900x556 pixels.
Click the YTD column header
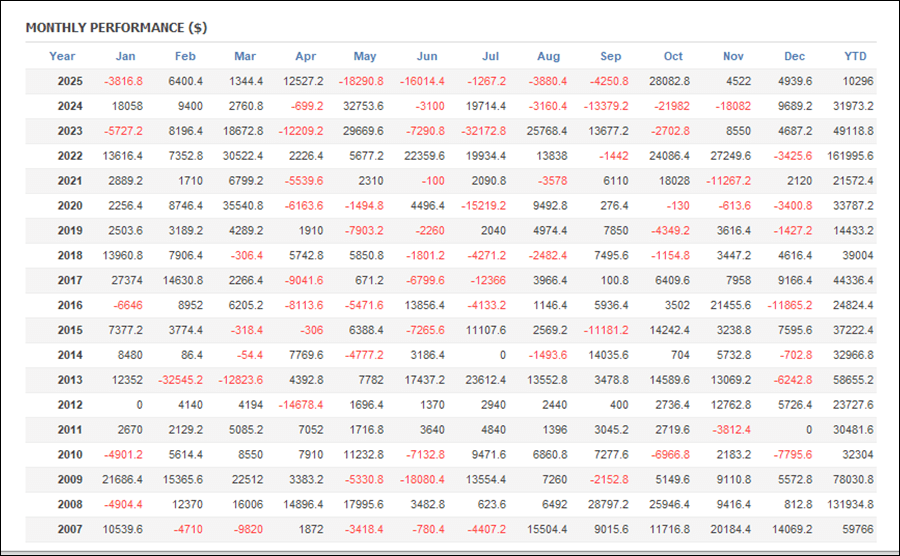pos(854,56)
